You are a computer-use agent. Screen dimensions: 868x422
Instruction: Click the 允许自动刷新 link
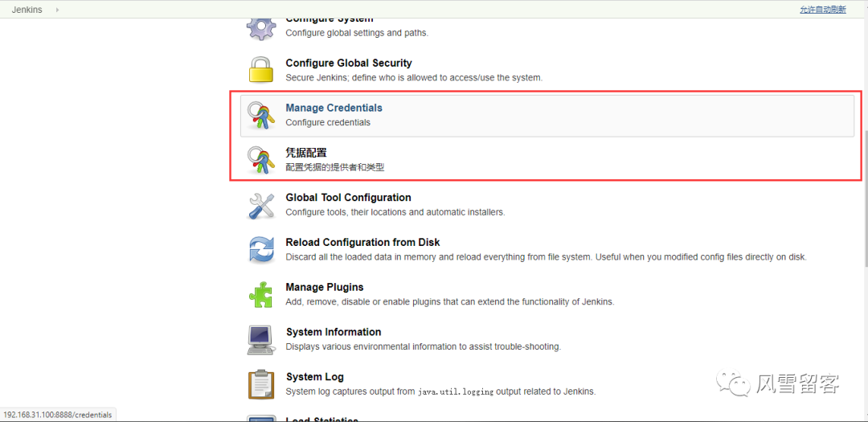tap(823, 10)
